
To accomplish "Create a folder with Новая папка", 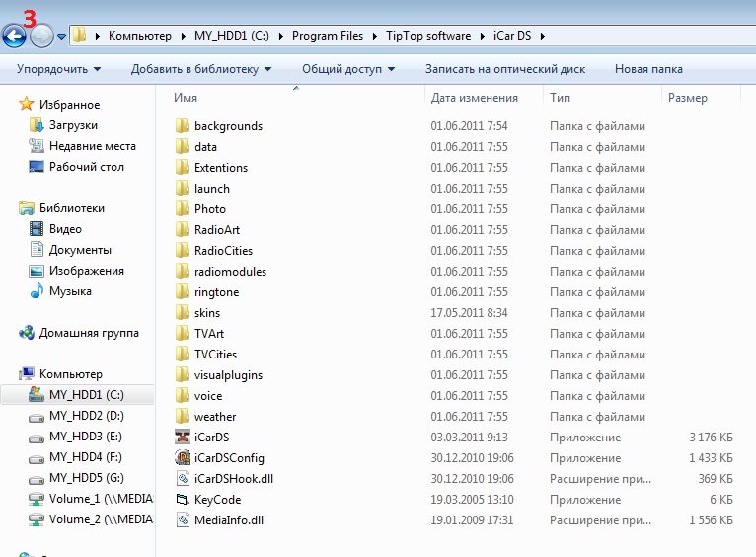I will pos(647,69).
